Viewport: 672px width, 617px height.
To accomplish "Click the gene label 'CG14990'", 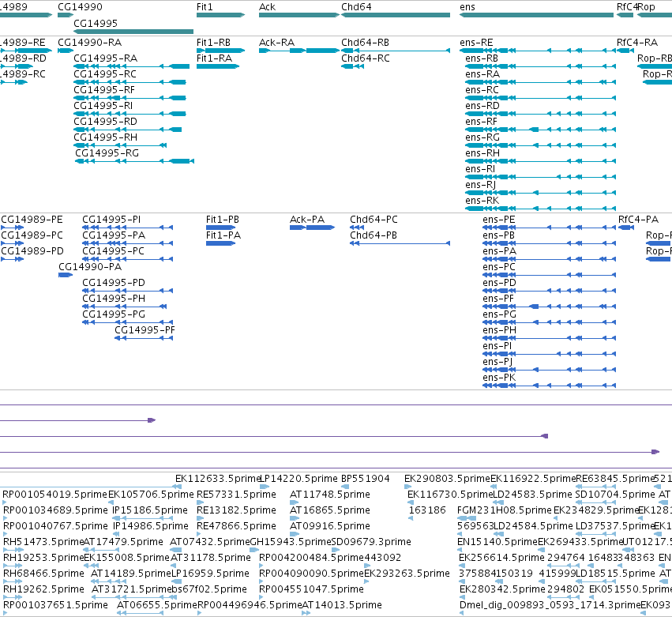I will tap(80, 7).
